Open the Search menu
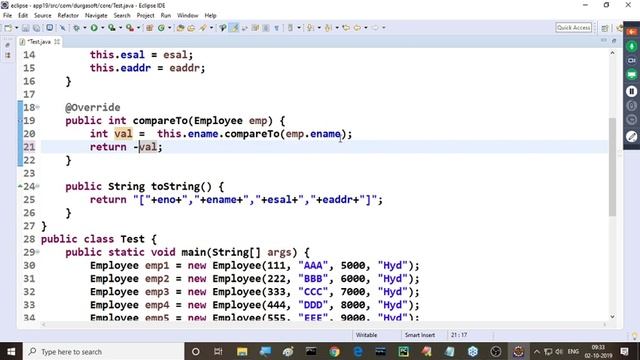 click(x=122, y=16)
